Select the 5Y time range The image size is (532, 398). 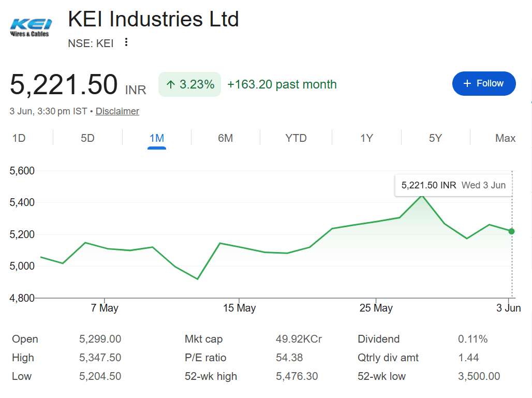[435, 138]
